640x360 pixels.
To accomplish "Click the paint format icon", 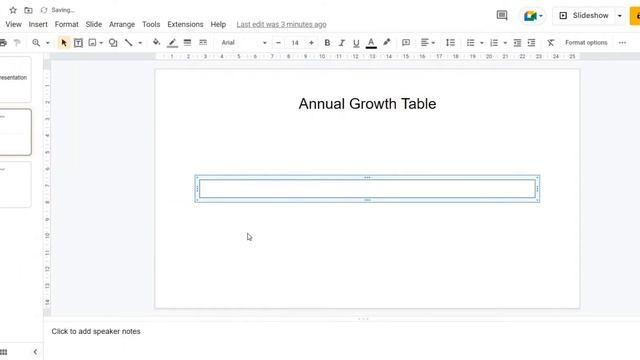I will coord(17,42).
